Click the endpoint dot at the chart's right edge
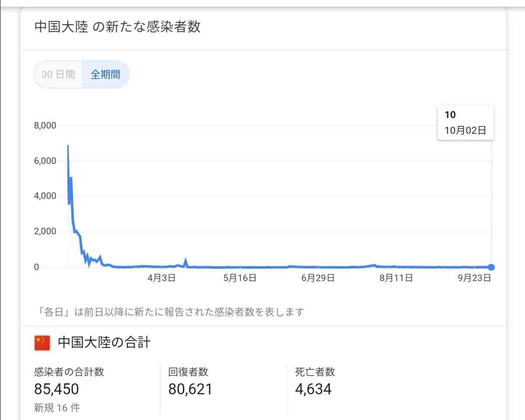The image size is (525, 420). 491,267
